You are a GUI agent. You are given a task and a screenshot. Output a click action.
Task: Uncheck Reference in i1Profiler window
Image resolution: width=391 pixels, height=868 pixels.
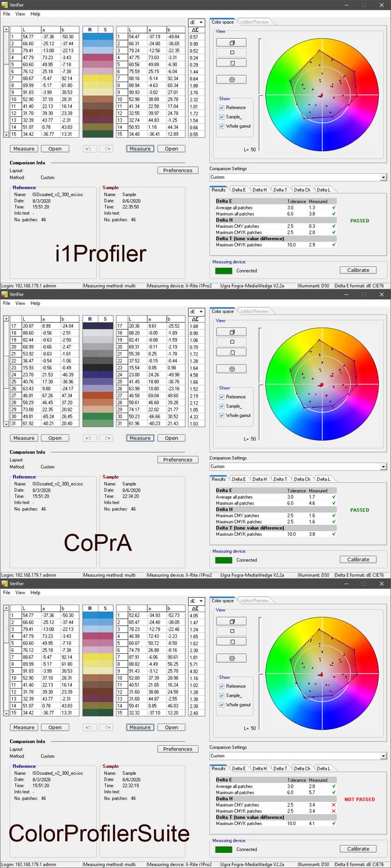(x=222, y=108)
